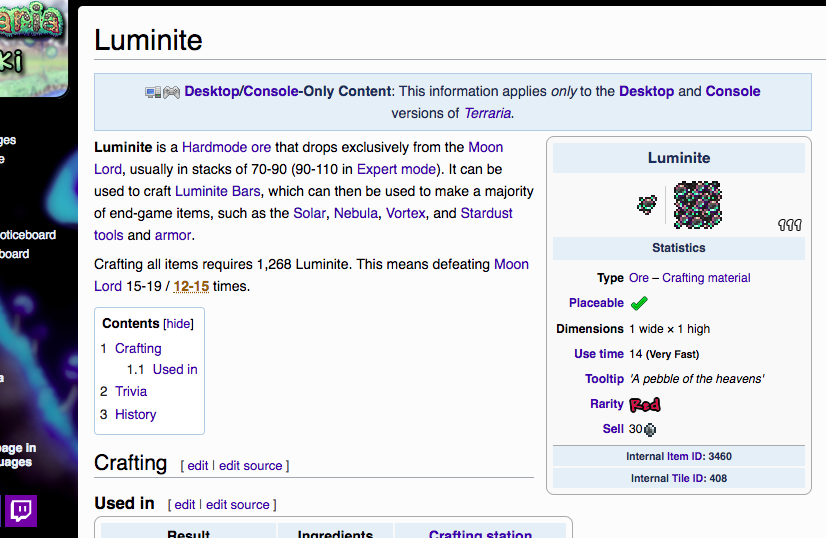Click the Red rarity badge
The width and height of the screenshot is (826, 538).
(645, 404)
